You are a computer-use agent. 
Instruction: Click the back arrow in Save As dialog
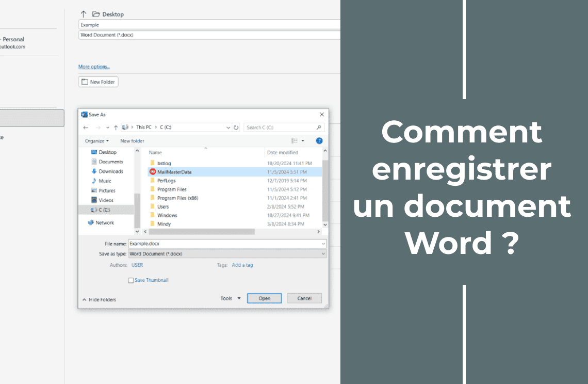(86, 127)
